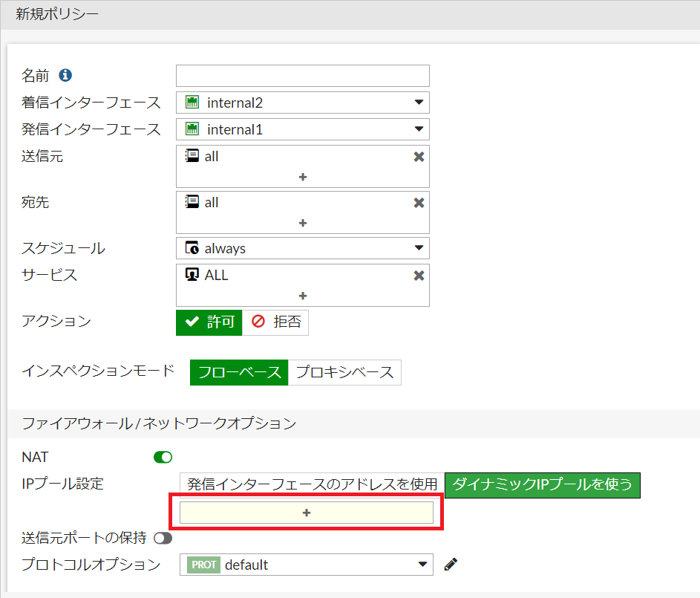700x598 pixels.
Task: Open the 着信インターフェース internal2 dropdown
Action: click(303, 103)
